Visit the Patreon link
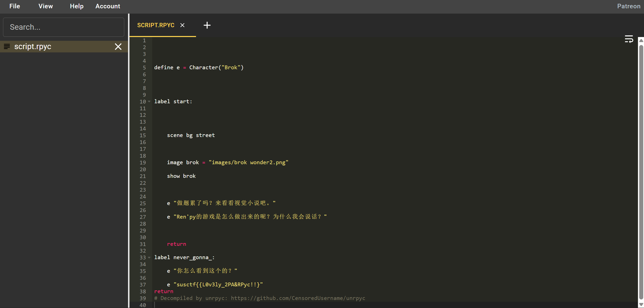 click(x=629, y=6)
